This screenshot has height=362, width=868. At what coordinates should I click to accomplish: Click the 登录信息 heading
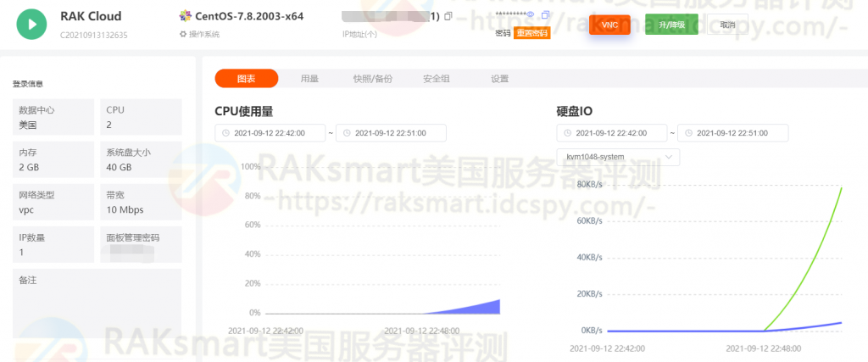(x=28, y=84)
